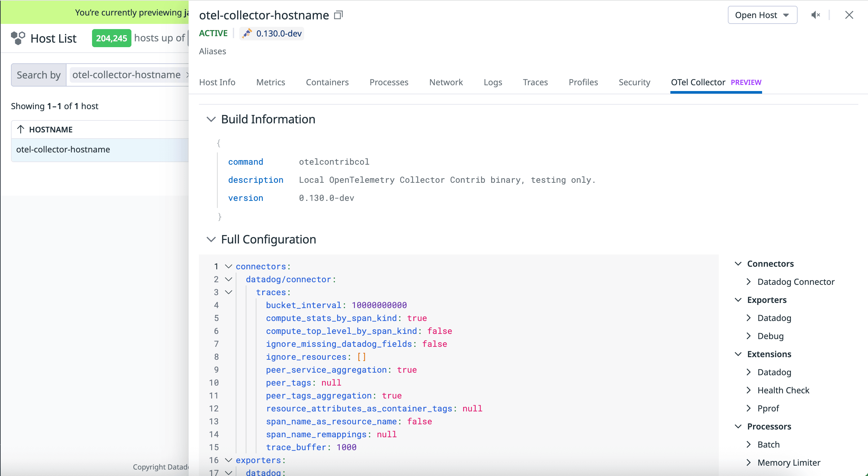
Task: Open the Traces tab
Action: tap(535, 82)
